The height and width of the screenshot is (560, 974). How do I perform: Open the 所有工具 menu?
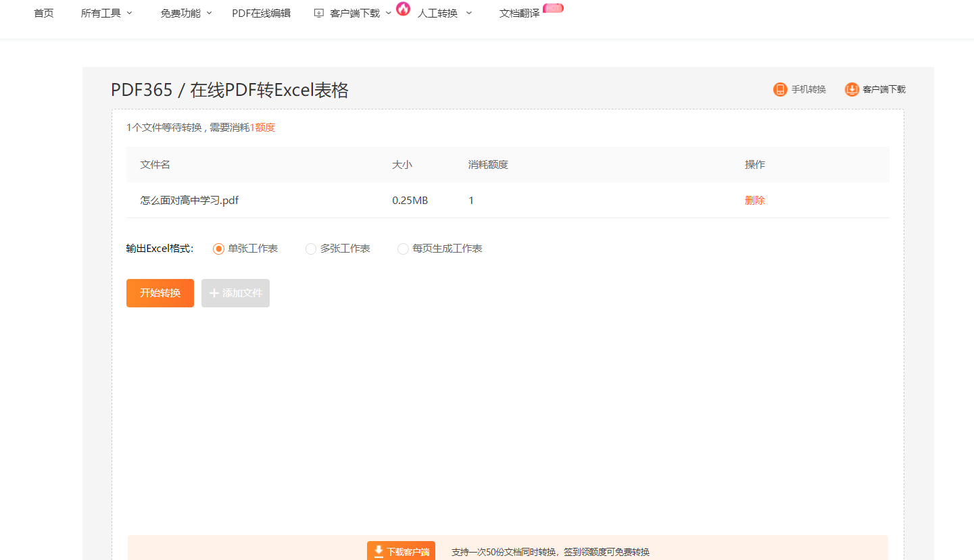click(101, 13)
